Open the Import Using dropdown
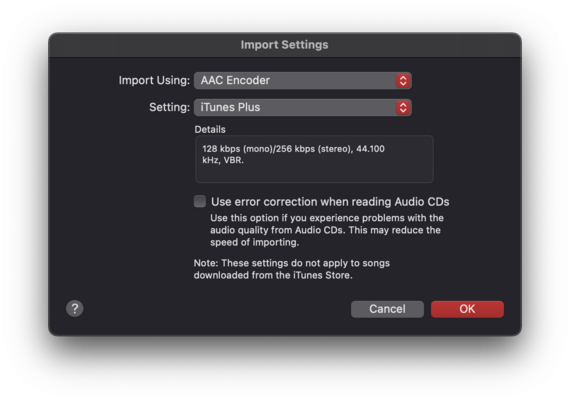Screen dimensions: 570x400 pyautogui.click(x=302, y=80)
